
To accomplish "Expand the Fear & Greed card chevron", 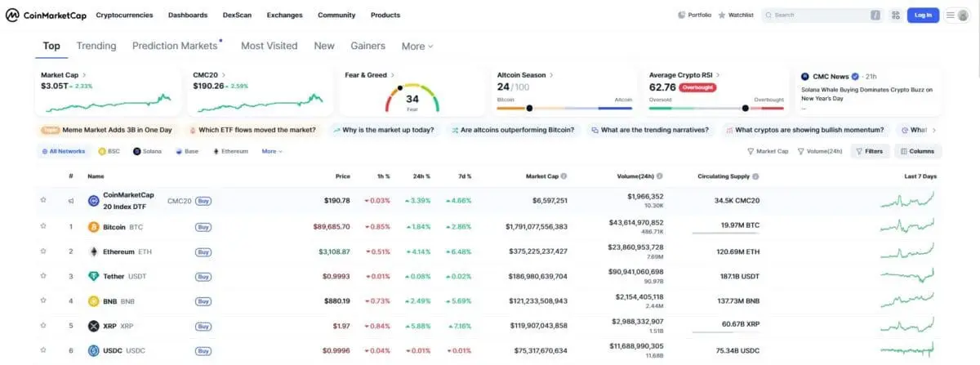I will pos(393,75).
